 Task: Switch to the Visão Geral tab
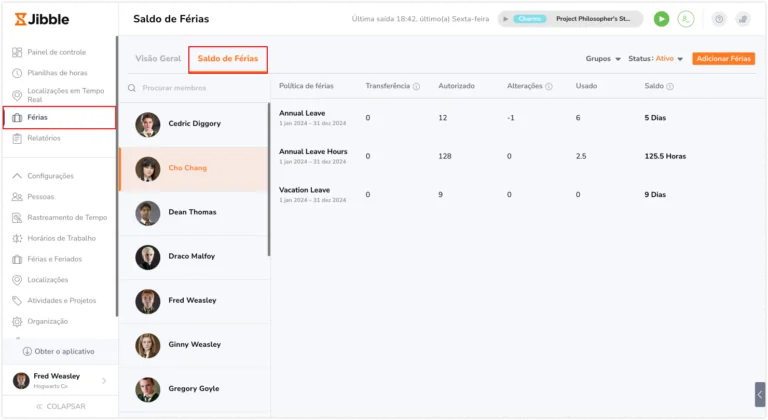pos(158,58)
